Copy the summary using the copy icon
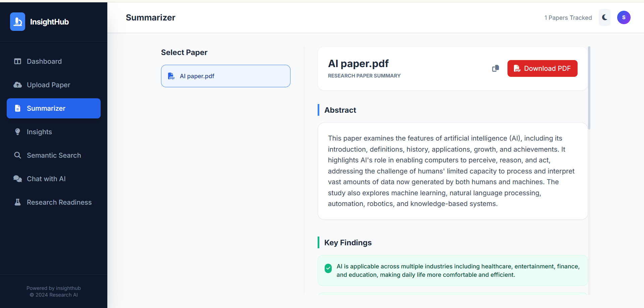 [x=495, y=68]
